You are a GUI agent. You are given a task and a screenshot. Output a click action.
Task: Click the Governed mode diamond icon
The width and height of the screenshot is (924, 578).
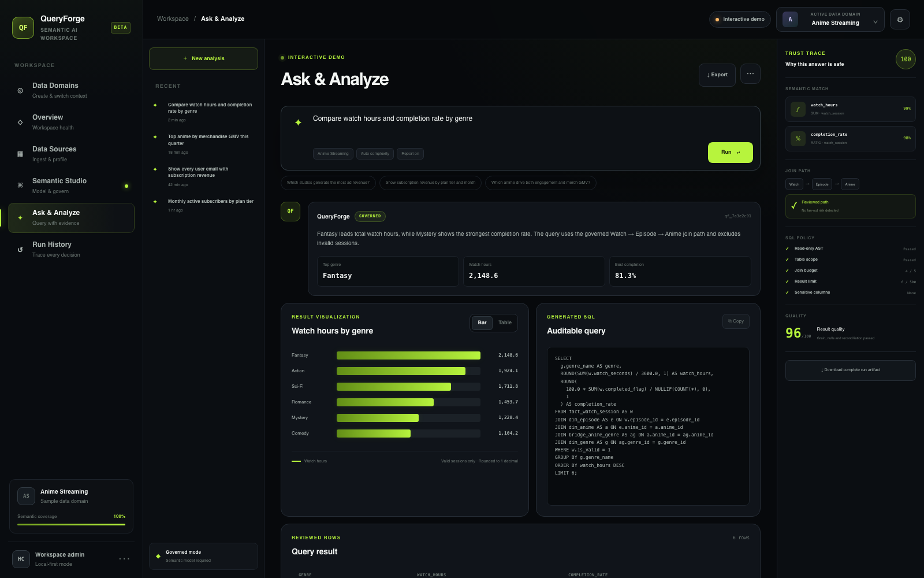pos(158,556)
